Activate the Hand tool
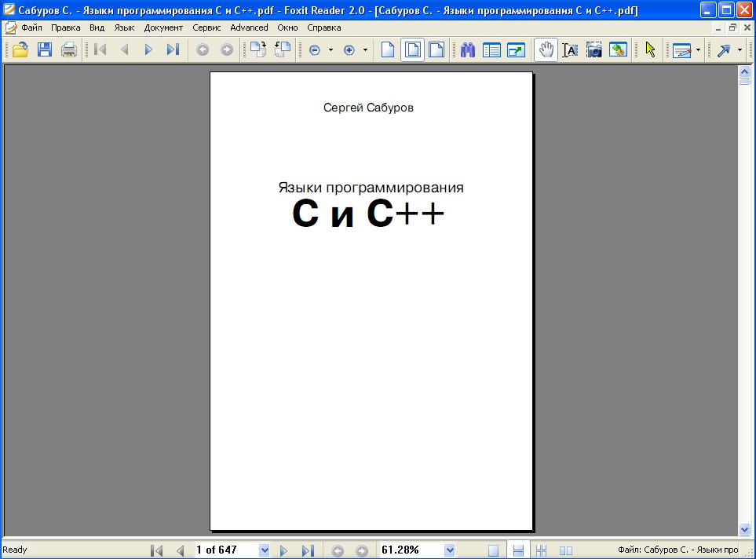 pos(546,49)
